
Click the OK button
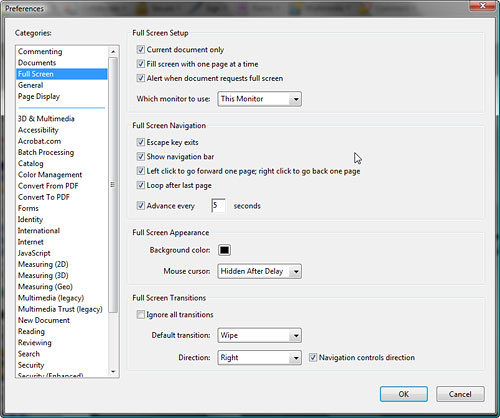pyautogui.click(x=404, y=394)
